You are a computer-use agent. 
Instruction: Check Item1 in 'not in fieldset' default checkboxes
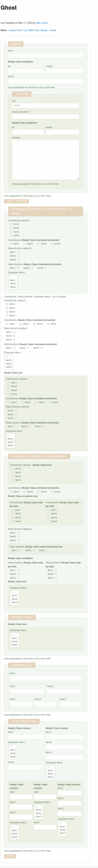(x=7, y=304)
